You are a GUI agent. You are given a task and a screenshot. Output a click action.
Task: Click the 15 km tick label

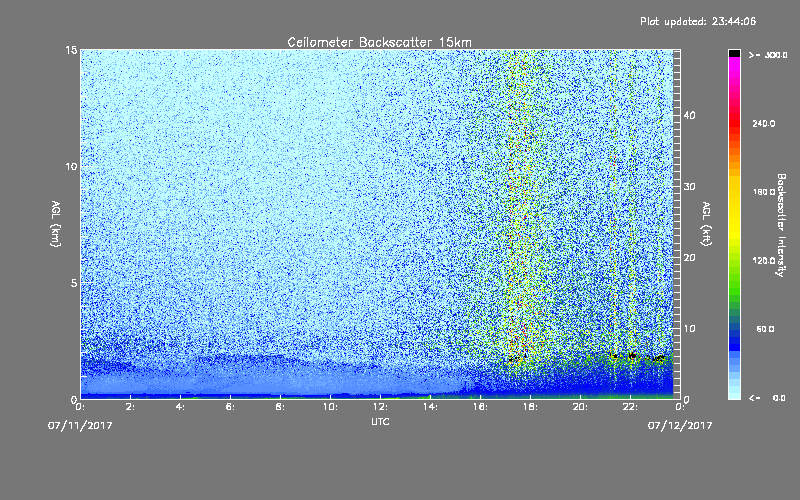(71, 50)
